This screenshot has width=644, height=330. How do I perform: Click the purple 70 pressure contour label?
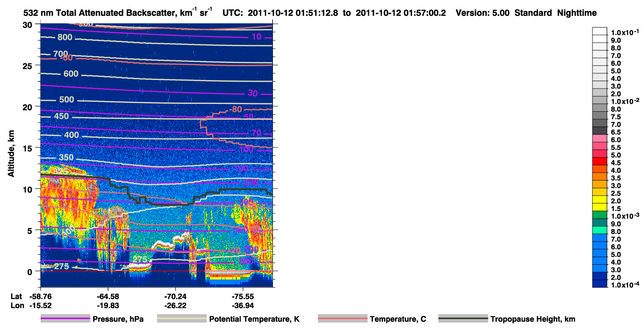(x=256, y=133)
